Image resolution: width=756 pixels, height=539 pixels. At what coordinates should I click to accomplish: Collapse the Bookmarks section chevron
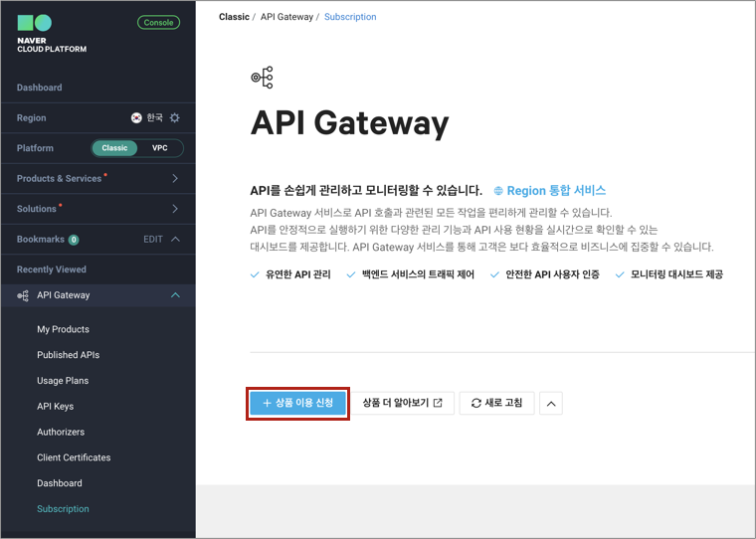point(175,239)
